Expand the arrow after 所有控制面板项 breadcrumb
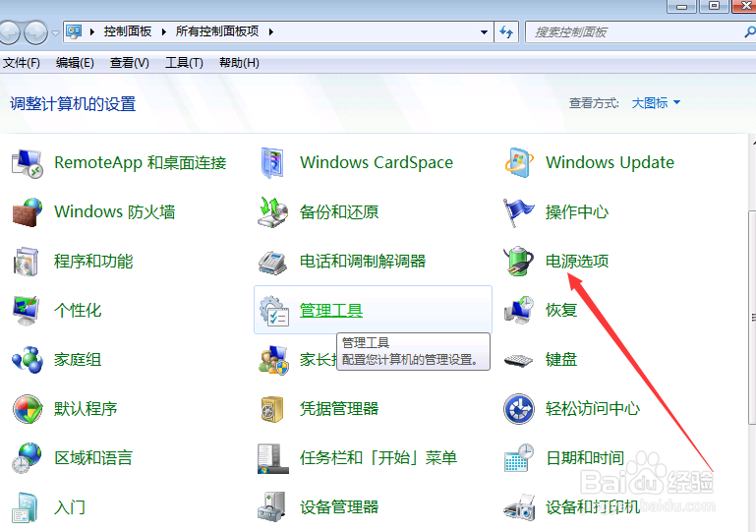This screenshot has height=532, width=756. pyautogui.click(x=271, y=32)
